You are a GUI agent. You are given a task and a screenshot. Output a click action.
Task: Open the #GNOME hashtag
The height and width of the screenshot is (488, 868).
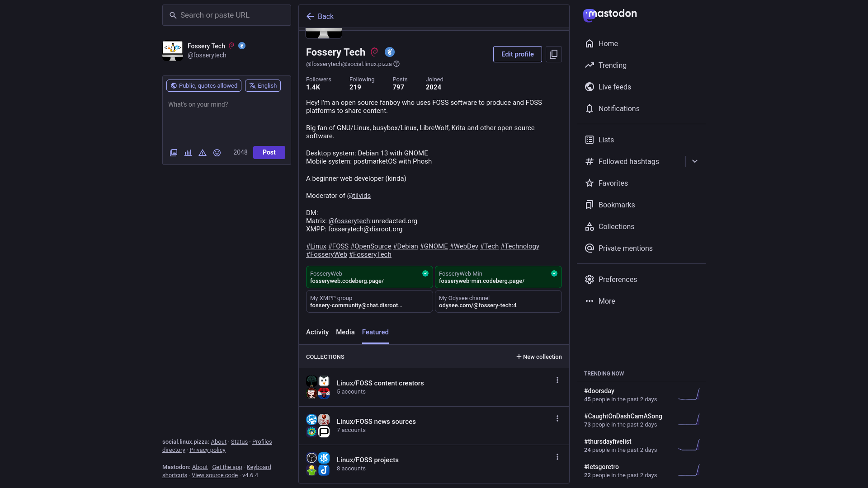(x=434, y=246)
